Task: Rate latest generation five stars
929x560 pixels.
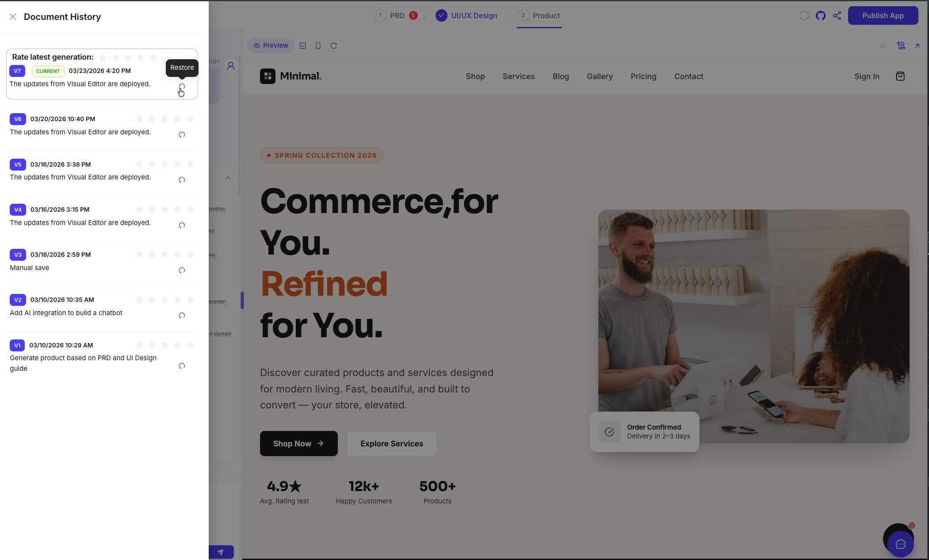Action: pos(153,57)
